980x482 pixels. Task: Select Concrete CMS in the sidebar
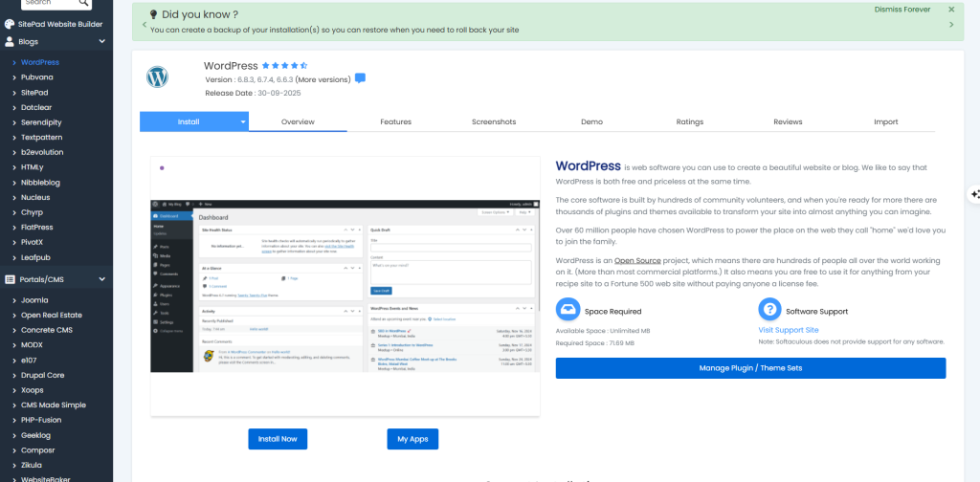pos(46,330)
